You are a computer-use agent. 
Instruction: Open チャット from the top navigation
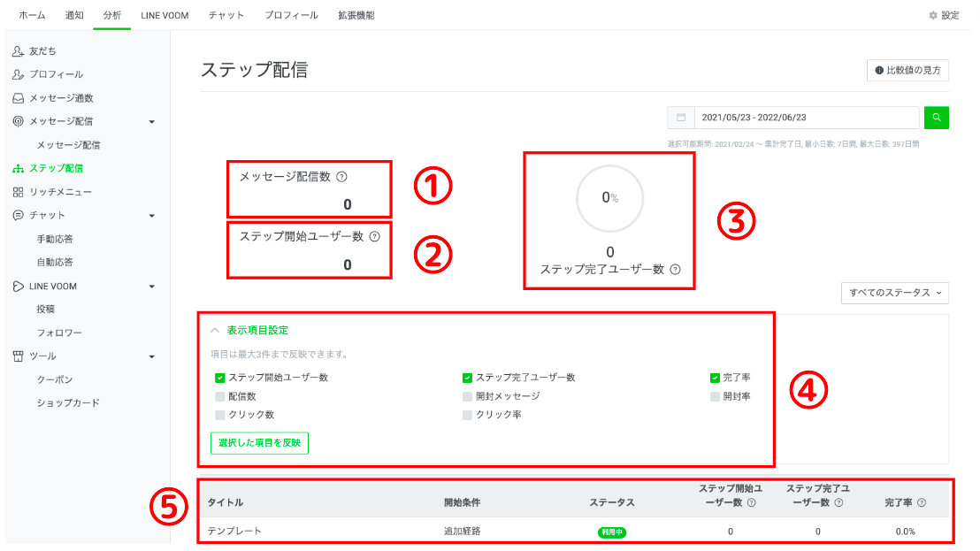(226, 15)
